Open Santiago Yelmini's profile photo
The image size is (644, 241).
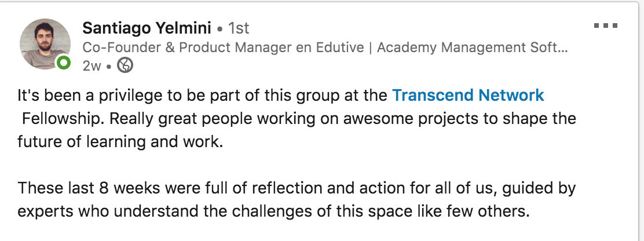click(x=45, y=44)
